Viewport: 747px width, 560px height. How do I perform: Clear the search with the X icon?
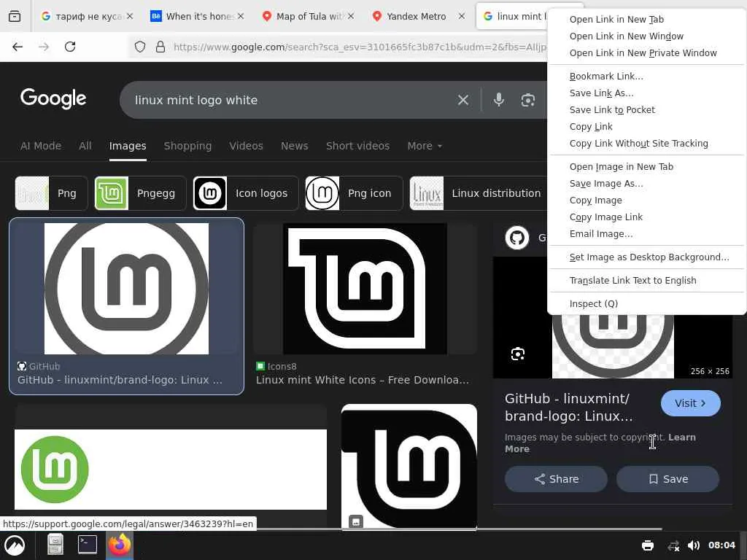tap(463, 100)
